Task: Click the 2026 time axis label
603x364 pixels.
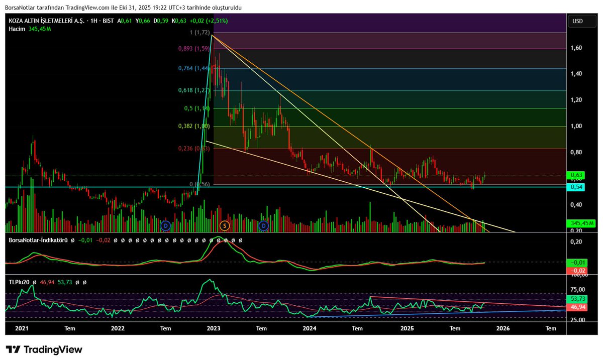Action: 503,328
